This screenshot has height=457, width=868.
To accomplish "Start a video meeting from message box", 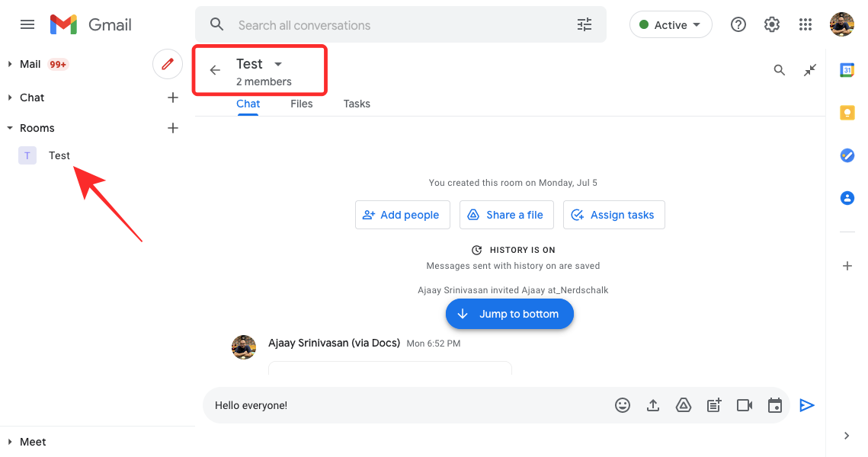I will [x=745, y=405].
